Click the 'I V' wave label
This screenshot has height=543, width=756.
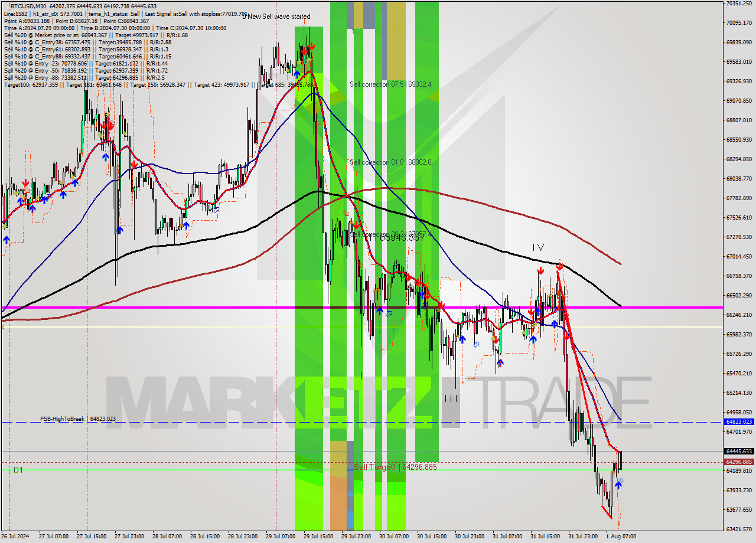[x=537, y=247]
